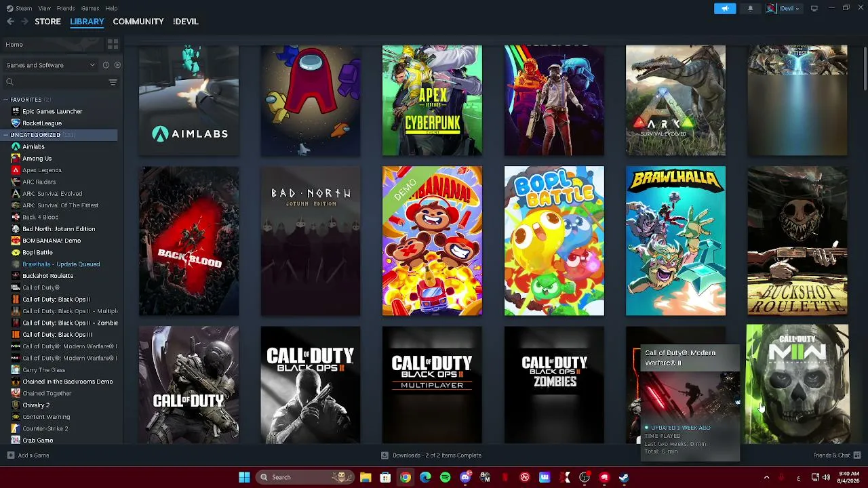The width and height of the screenshot is (868, 488).
Task: Open the Games menu
Action: pyautogui.click(x=90, y=8)
